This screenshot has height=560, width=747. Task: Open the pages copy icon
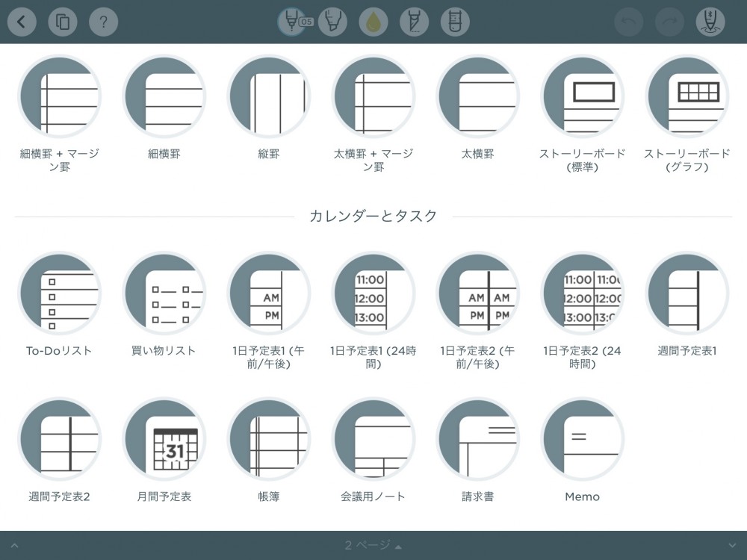pyautogui.click(x=63, y=22)
